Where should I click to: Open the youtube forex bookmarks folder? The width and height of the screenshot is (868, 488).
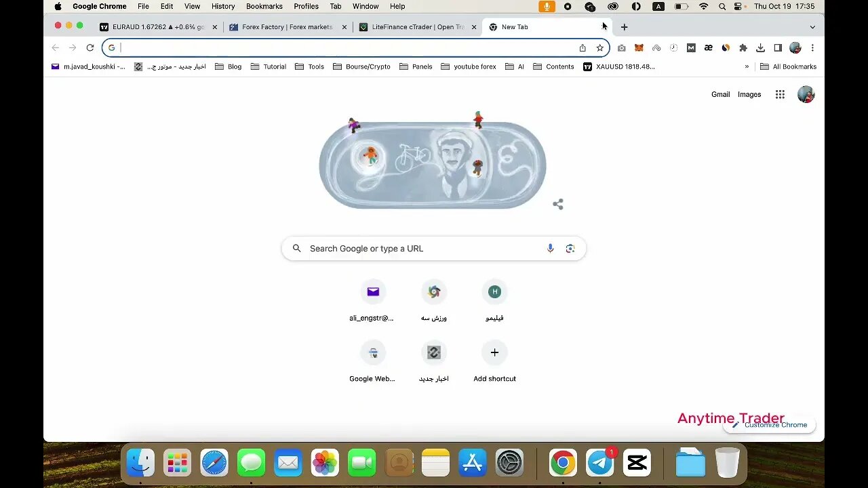point(469,67)
